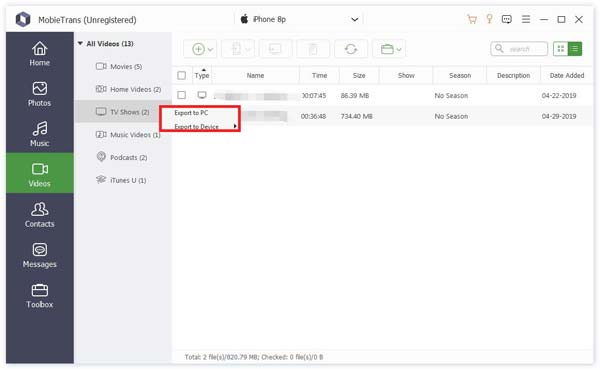Toggle the select-all checkbox in header

click(x=182, y=75)
